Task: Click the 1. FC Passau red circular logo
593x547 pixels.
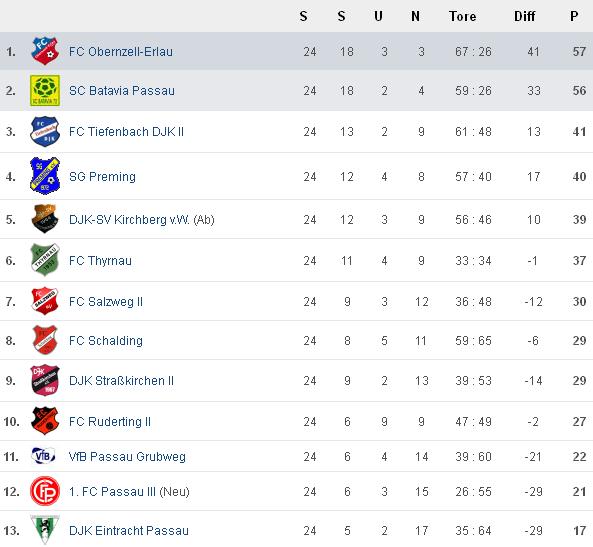Action: pyautogui.click(x=45, y=491)
